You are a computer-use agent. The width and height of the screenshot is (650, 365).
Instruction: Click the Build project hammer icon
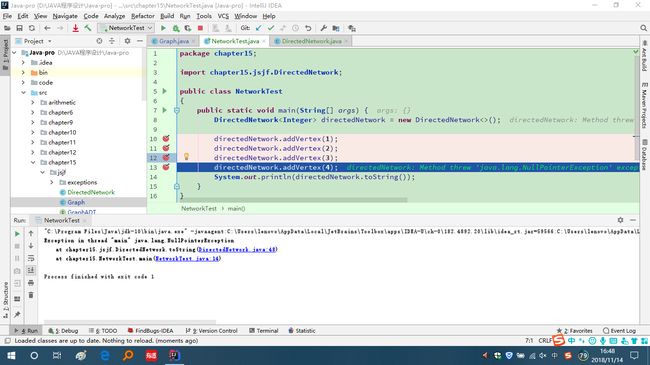[88, 28]
